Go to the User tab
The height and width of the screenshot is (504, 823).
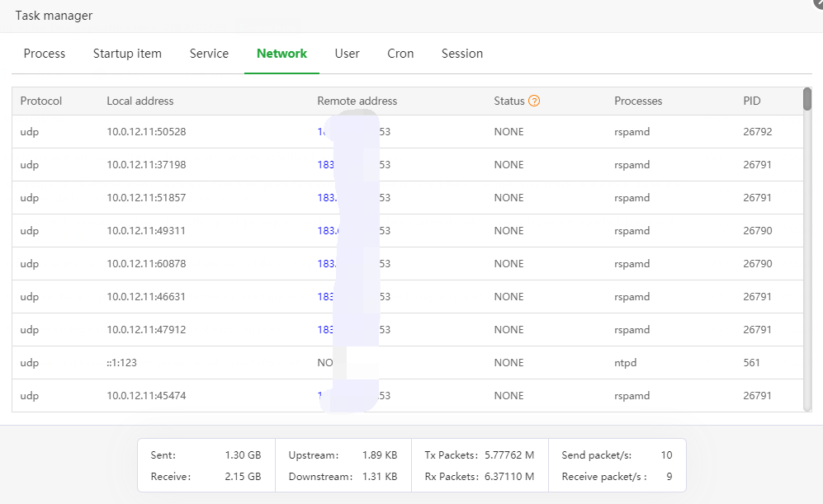coord(347,54)
